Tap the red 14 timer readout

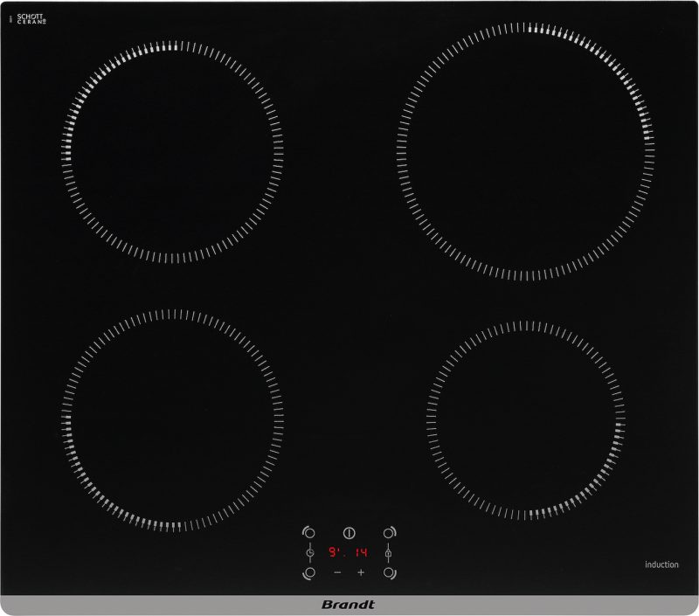tap(362, 552)
